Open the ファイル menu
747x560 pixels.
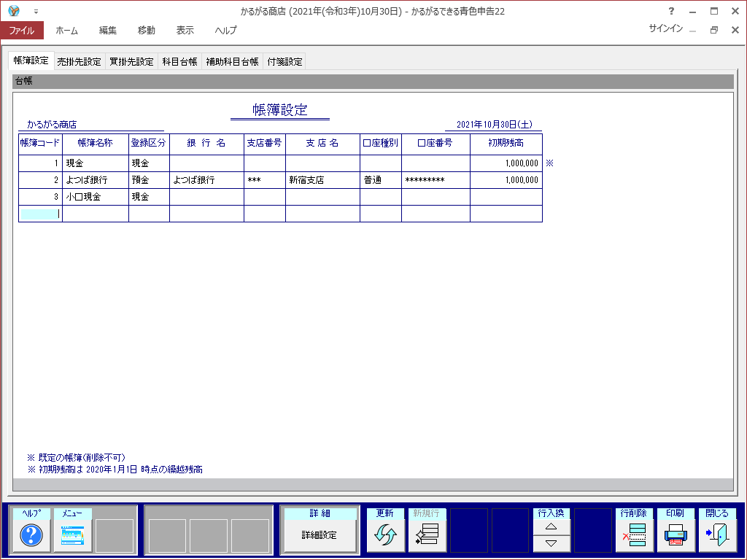tap(22, 30)
